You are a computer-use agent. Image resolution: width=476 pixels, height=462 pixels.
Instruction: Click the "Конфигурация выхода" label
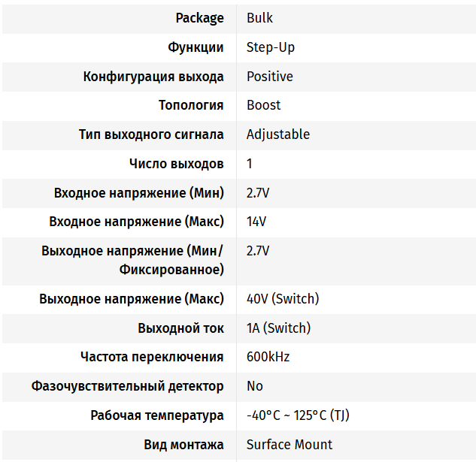pyautogui.click(x=153, y=77)
